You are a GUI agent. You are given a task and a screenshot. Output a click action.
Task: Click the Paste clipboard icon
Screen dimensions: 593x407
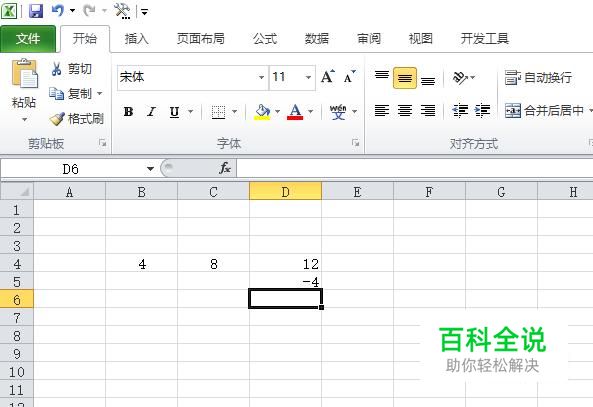coord(24,74)
